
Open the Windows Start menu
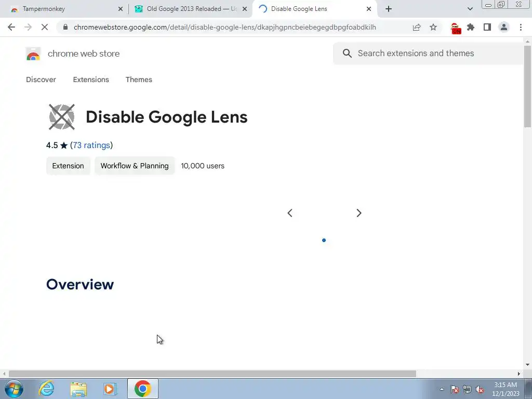[14, 389]
